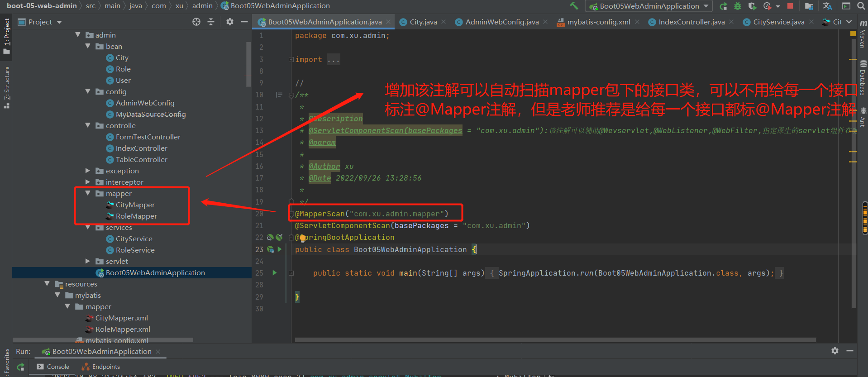Open the Database tool window
The width and height of the screenshot is (868, 377).
point(863,78)
